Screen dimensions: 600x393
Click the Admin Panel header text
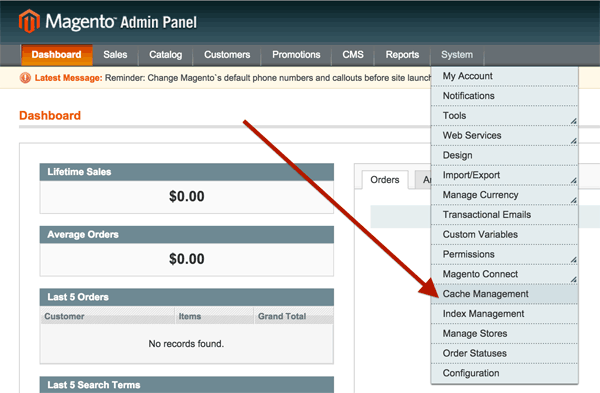[x=159, y=23]
